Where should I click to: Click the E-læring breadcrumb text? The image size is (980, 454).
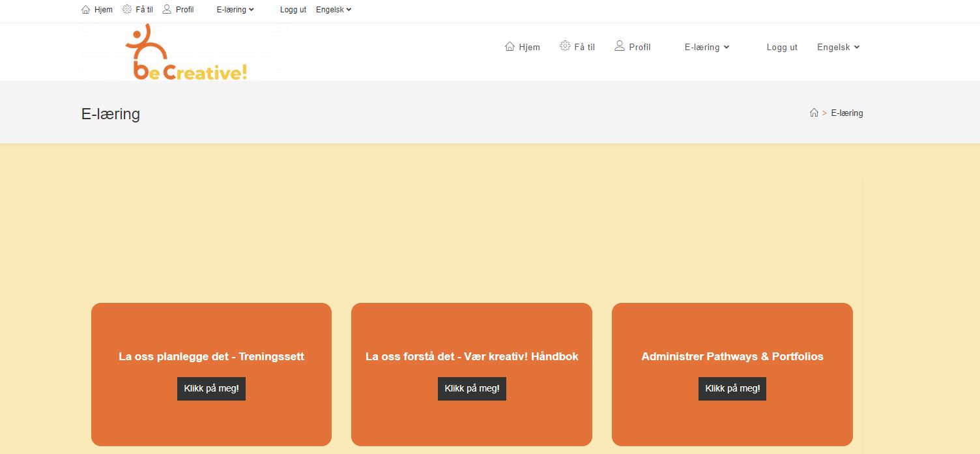(847, 113)
